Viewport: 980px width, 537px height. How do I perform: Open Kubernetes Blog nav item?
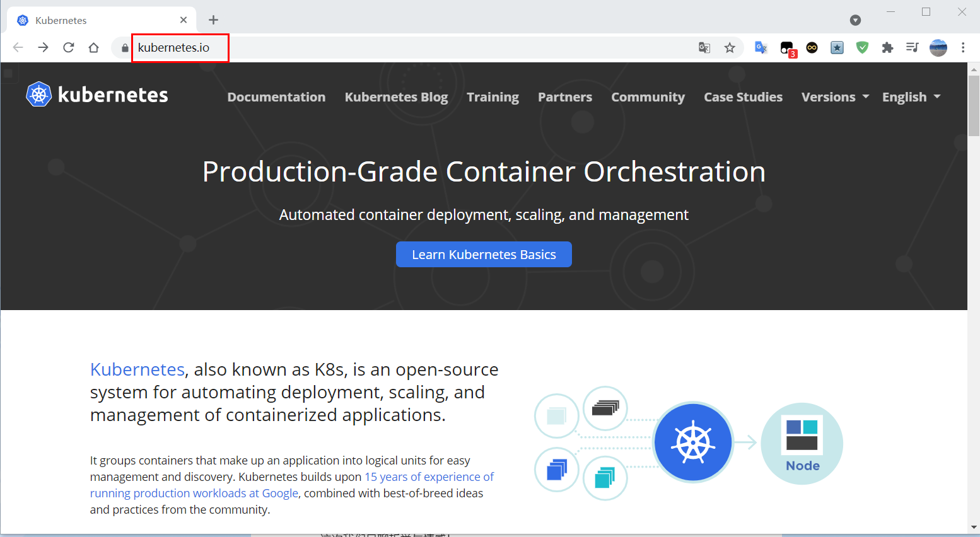pyautogui.click(x=396, y=97)
